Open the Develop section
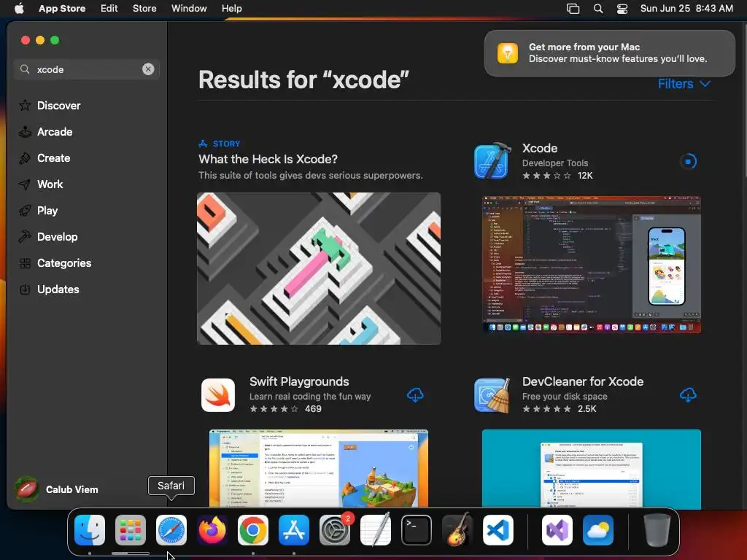747x560 pixels. pyautogui.click(x=57, y=237)
